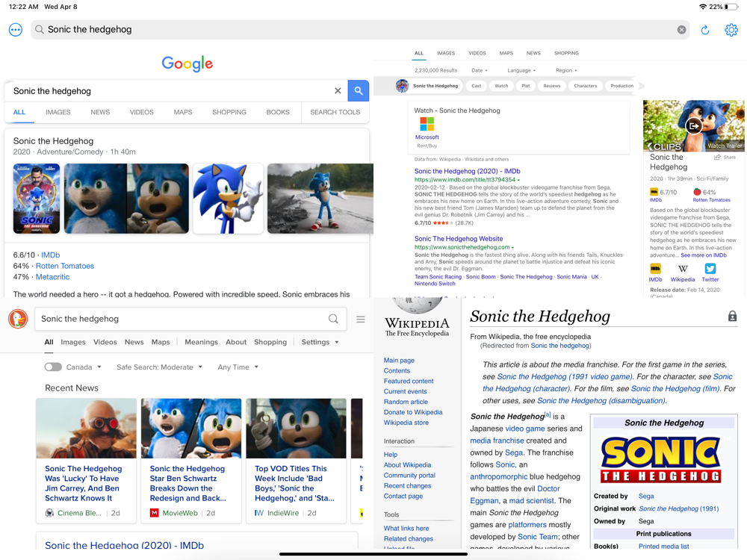747x560 pixels.
Task: Open Bing Region filter dropdown
Action: 566,70
